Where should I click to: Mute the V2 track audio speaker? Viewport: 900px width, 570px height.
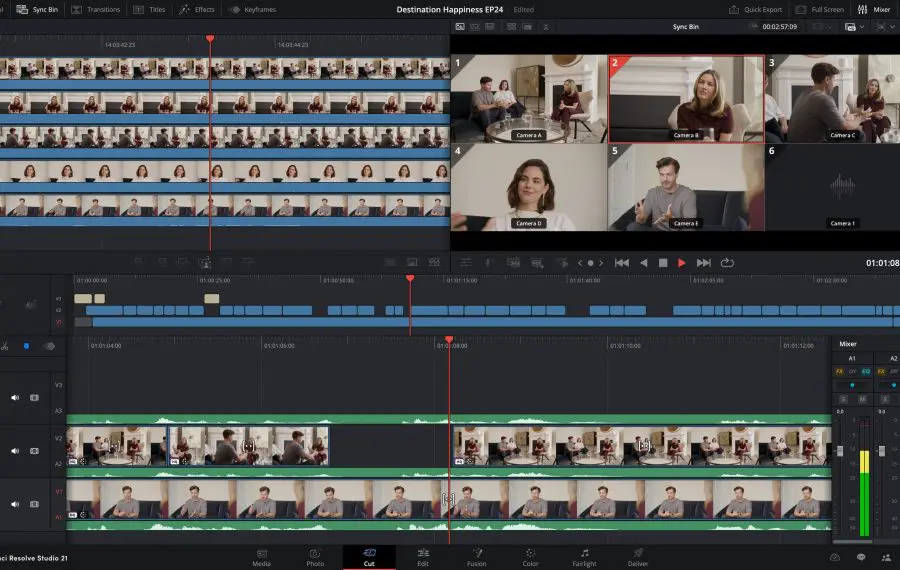15,450
